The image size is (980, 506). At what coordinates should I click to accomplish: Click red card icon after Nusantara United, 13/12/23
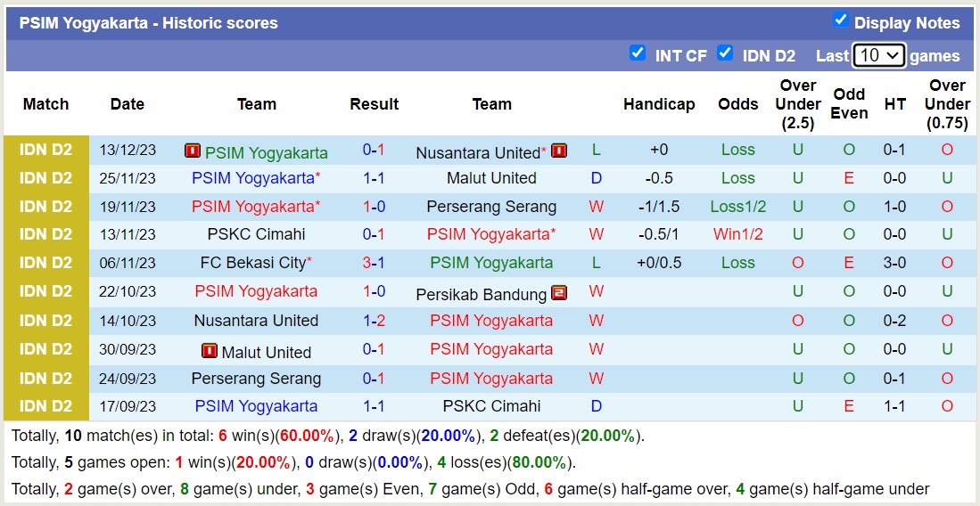tap(559, 151)
